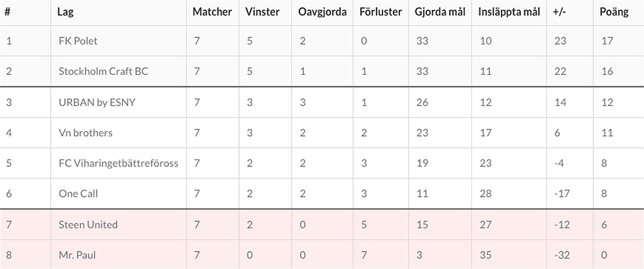Viewport: 644px width, 269px height.
Task: Sort by the Vinster column header
Action: pos(262,12)
